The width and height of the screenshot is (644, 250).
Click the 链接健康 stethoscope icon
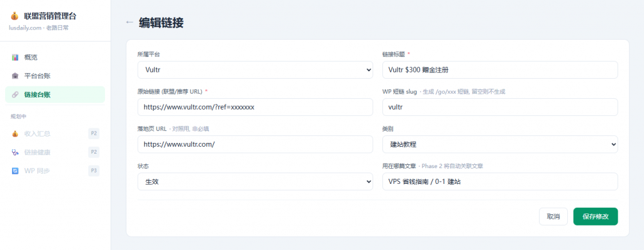[15, 152]
